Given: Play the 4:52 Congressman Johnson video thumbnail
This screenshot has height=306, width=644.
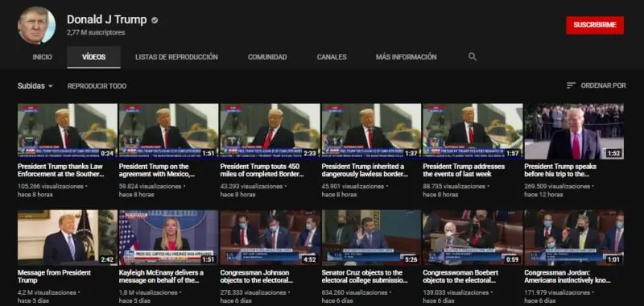Looking at the screenshot, I should coord(270,238).
